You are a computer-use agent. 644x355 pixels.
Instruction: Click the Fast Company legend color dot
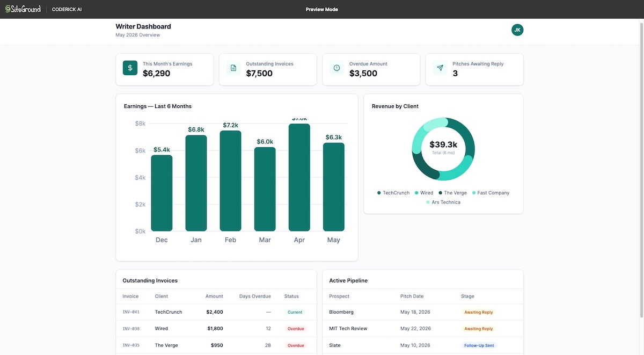point(474,193)
